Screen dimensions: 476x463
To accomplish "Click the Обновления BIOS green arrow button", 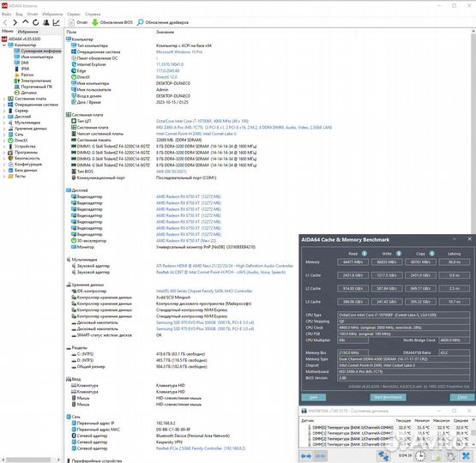I will coord(112,22).
